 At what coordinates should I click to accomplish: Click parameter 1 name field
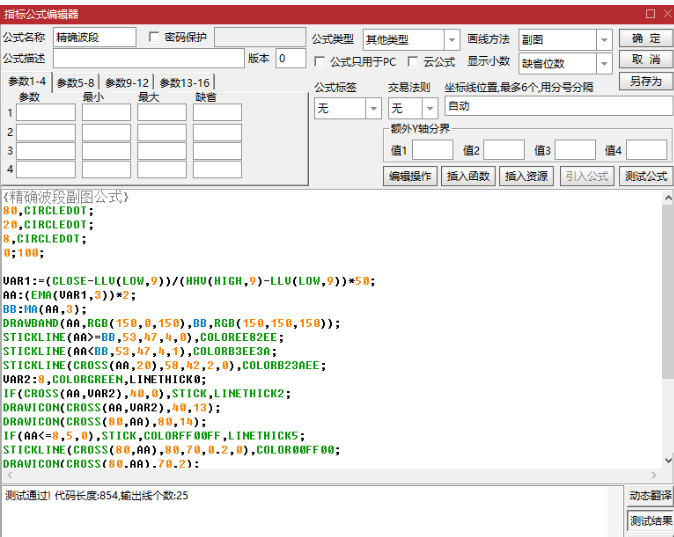click(x=46, y=113)
